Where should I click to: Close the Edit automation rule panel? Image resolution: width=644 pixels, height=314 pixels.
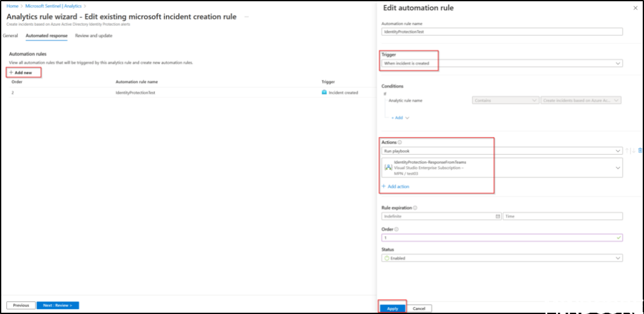click(634, 8)
